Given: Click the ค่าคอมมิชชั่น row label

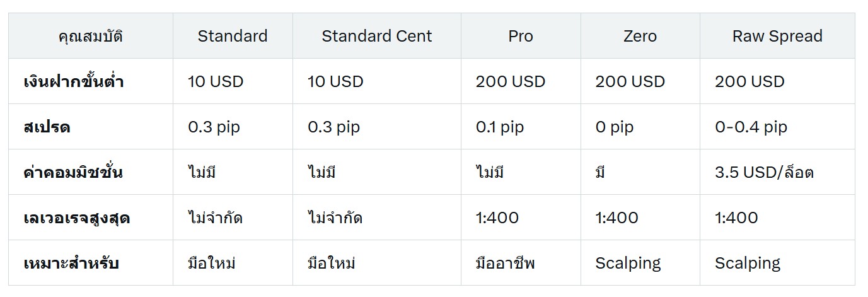Looking at the screenshot, I should point(73,172).
